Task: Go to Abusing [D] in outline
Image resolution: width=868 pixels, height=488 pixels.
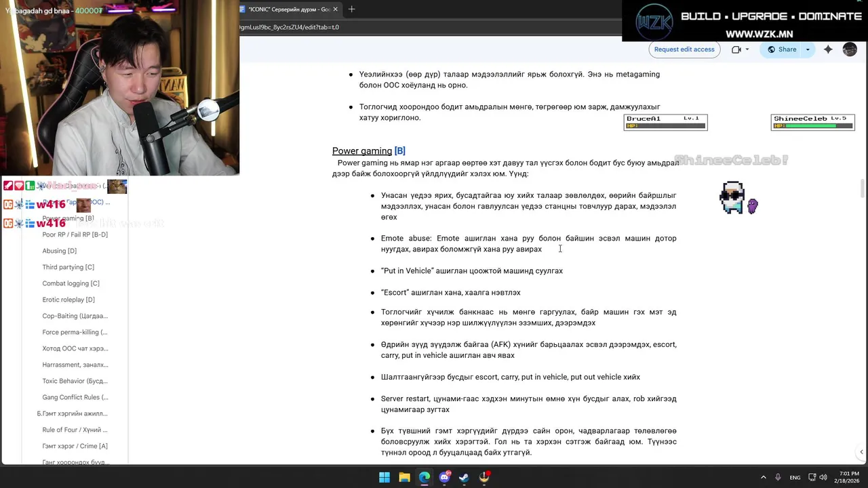Action: coord(59,251)
